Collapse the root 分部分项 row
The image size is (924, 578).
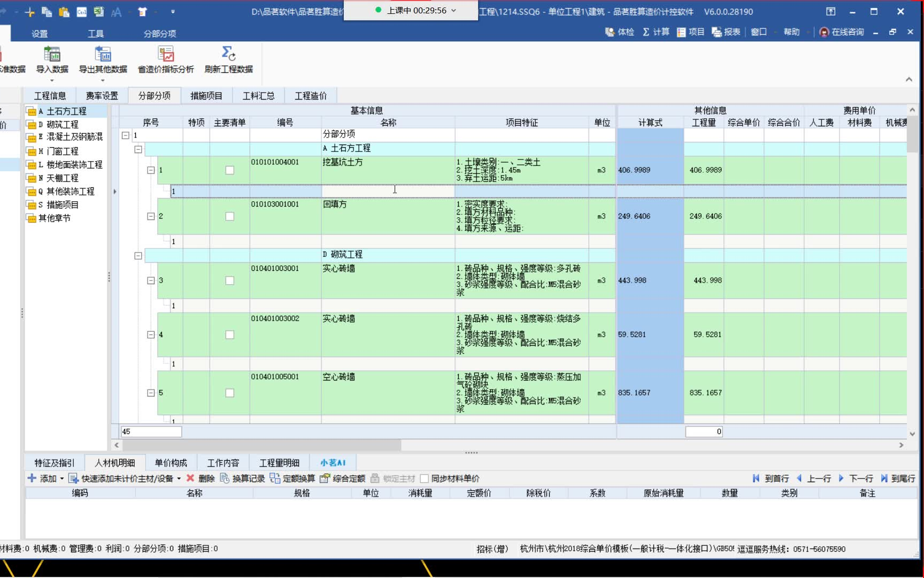(125, 135)
